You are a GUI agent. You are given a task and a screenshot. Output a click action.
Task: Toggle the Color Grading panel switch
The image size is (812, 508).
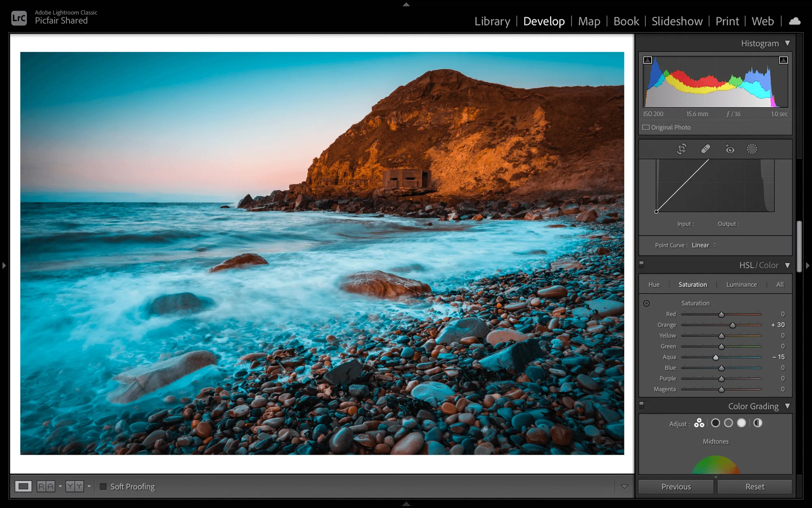point(641,405)
